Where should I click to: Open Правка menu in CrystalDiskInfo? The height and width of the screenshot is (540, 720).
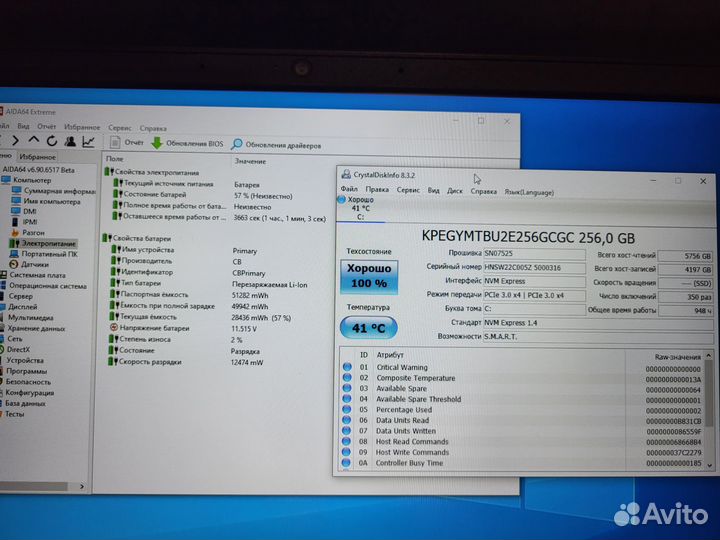coord(377,190)
